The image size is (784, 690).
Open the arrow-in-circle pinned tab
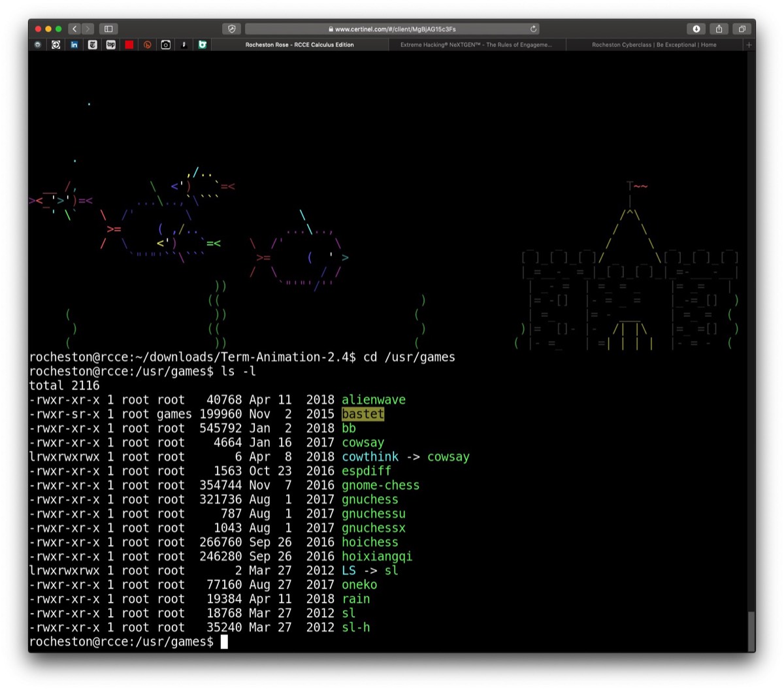point(56,45)
